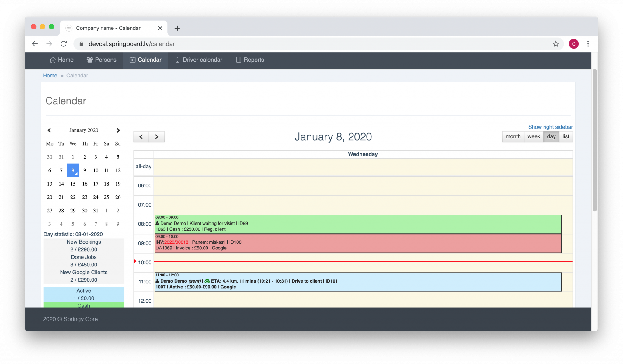Image resolution: width=623 pixels, height=364 pixels.
Task: Open the Reports navigation item
Action: point(250,60)
